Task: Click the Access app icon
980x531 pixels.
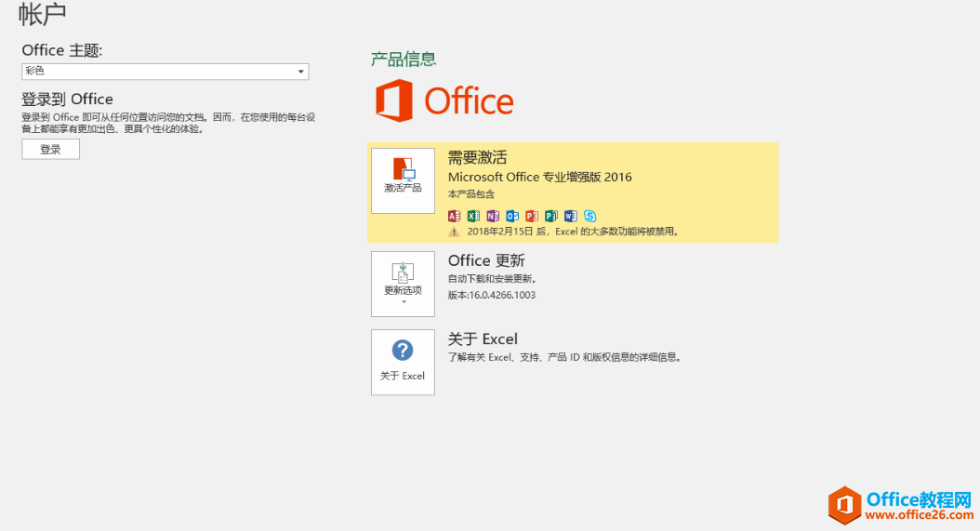Action: click(x=455, y=216)
